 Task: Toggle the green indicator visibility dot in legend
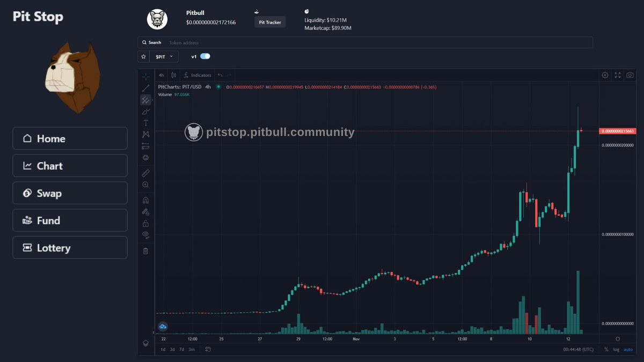218,87
